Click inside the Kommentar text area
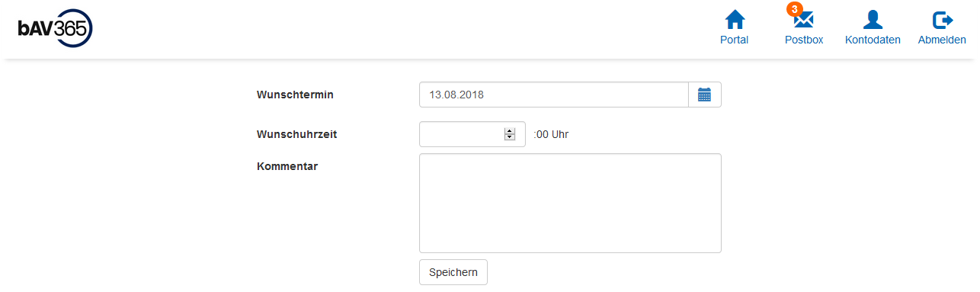 click(570, 203)
